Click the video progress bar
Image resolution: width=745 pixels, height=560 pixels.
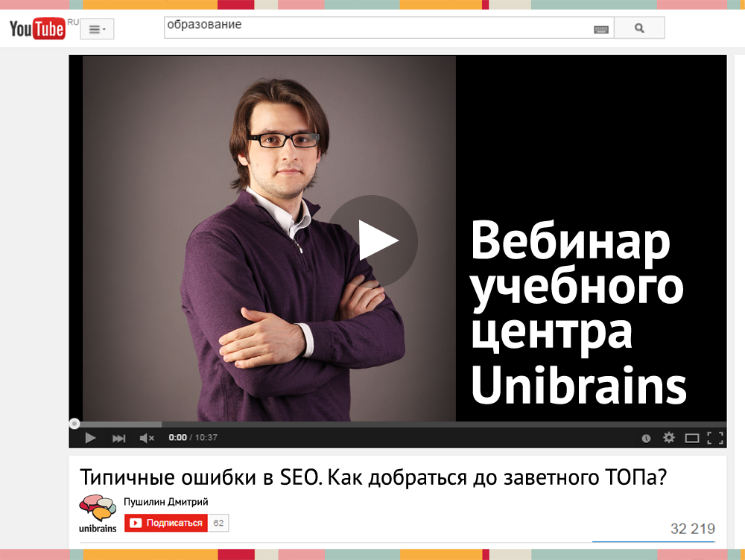click(398, 424)
